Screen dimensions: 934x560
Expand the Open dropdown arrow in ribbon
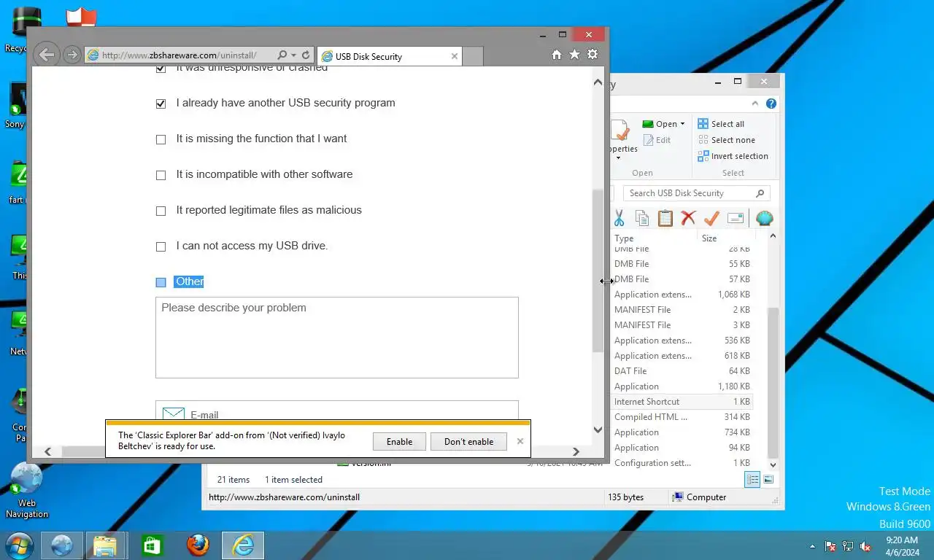[x=683, y=124]
